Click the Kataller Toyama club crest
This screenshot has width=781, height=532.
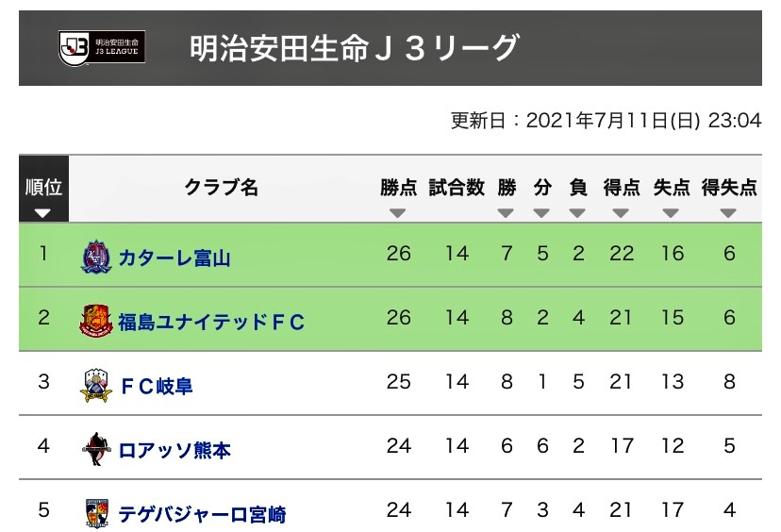[x=96, y=257]
